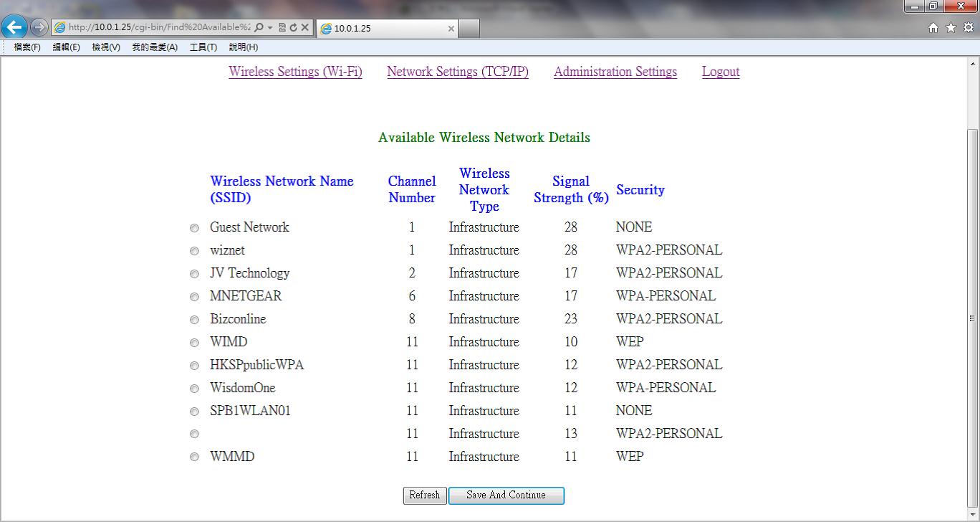Open the 編輯(E) menu
Image resolution: width=980 pixels, height=522 pixels.
(x=66, y=47)
